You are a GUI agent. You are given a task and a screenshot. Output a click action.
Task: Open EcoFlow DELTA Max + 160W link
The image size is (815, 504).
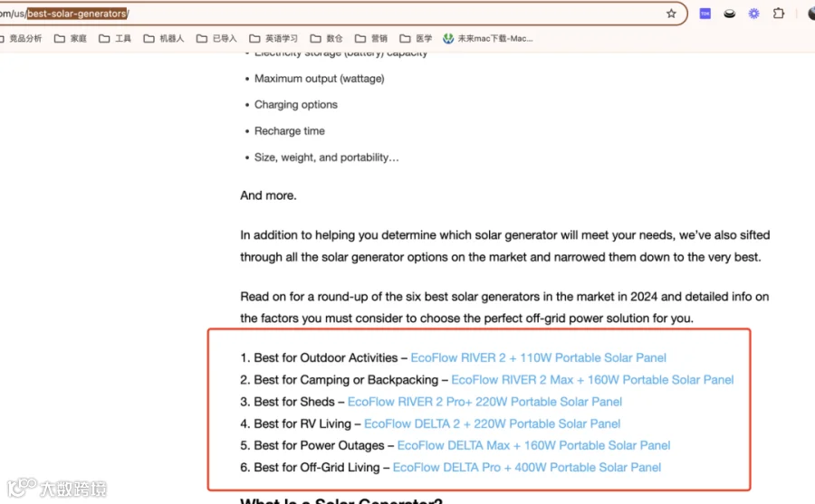coord(533,446)
